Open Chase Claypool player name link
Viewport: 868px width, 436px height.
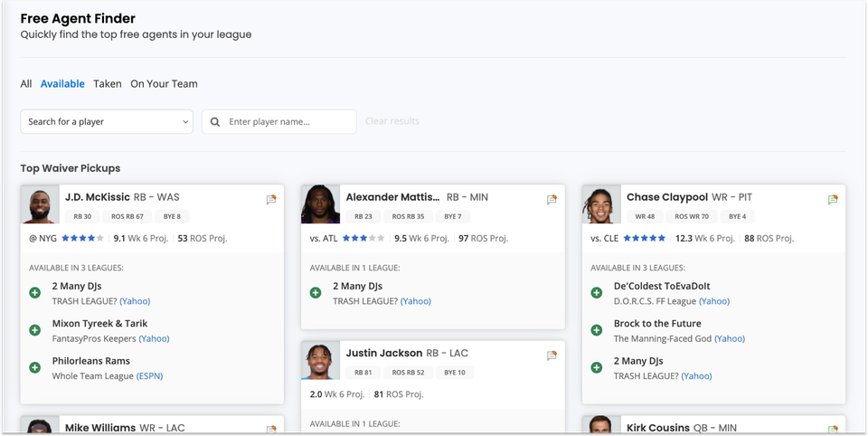[x=667, y=196]
